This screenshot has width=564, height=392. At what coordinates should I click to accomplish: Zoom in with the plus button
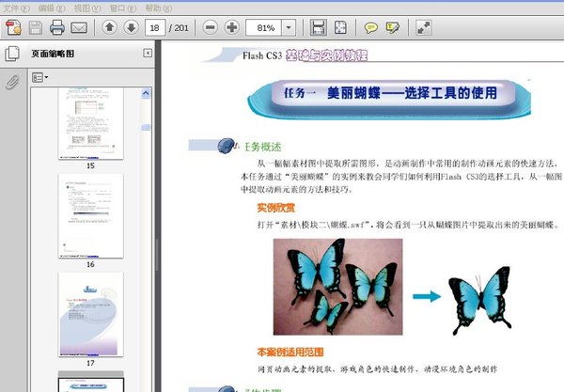click(x=232, y=27)
